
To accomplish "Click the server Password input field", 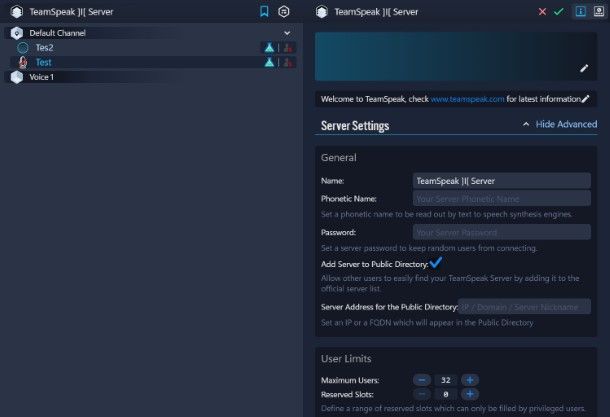I will coord(501,232).
